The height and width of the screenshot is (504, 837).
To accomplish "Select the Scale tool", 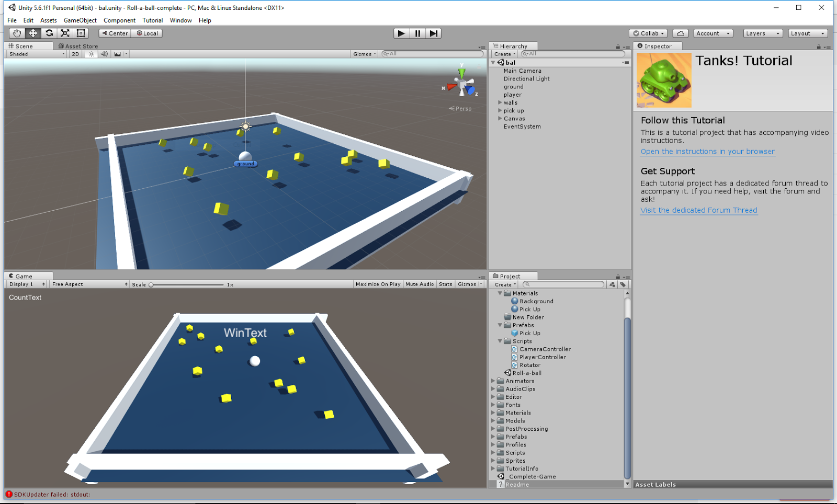I will click(x=65, y=33).
